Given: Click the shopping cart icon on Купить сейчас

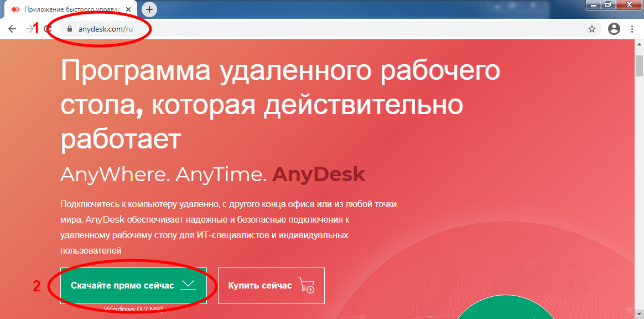Looking at the screenshot, I should [305, 286].
